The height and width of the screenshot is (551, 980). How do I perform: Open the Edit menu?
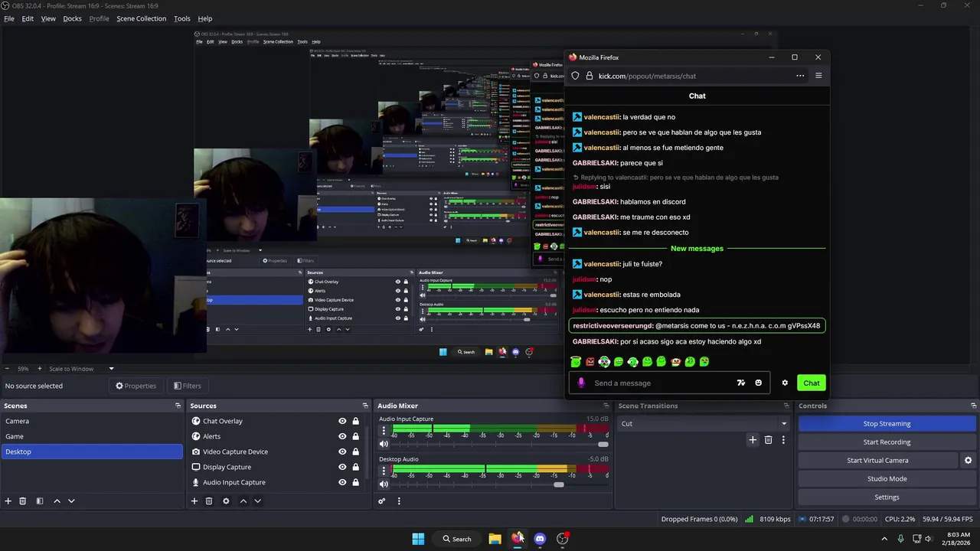click(x=28, y=18)
